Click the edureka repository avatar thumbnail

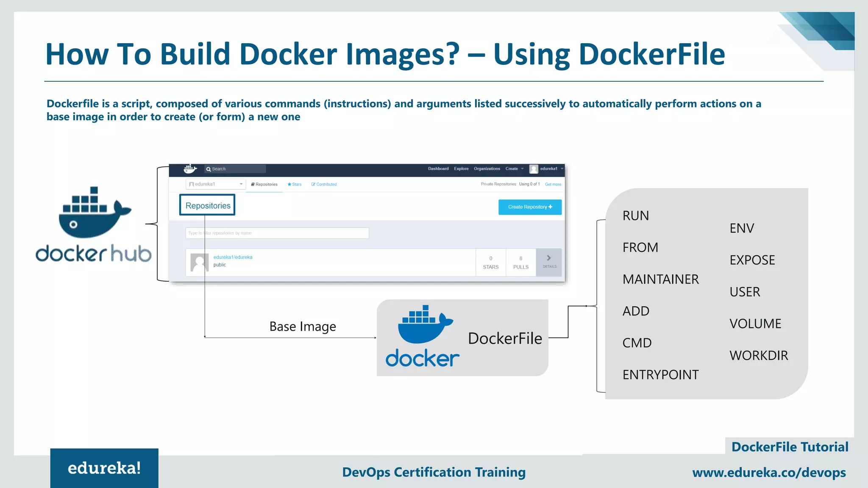click(200, 262)
